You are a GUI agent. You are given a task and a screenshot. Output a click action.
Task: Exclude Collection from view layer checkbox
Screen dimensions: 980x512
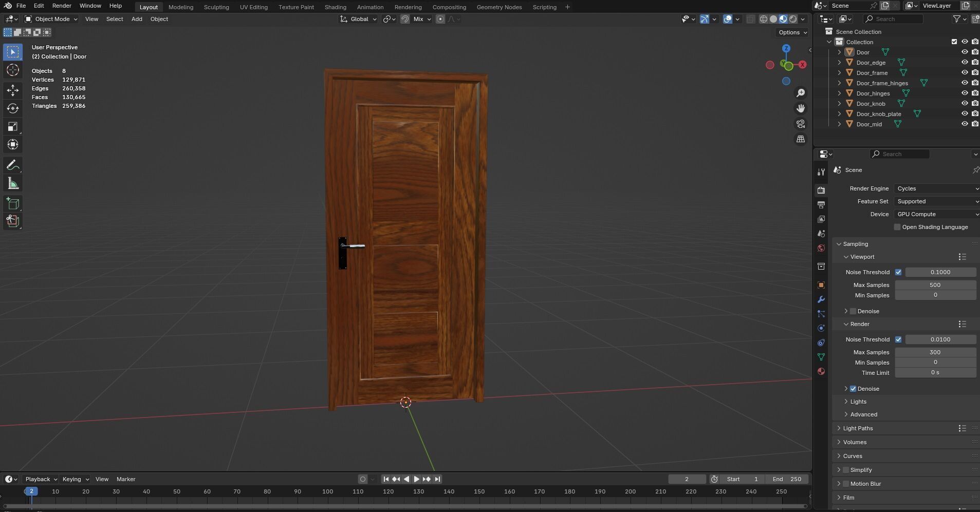point(954,42)
